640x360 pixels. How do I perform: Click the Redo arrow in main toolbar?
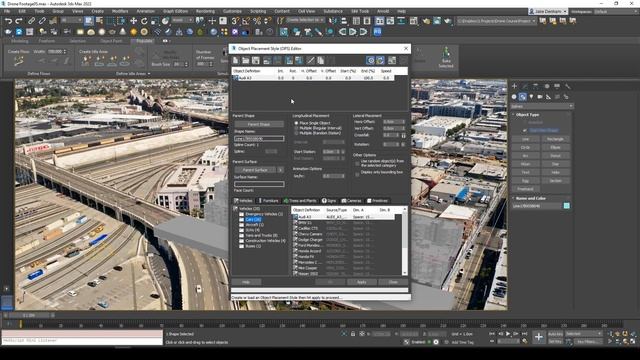[x=19, y=20]
